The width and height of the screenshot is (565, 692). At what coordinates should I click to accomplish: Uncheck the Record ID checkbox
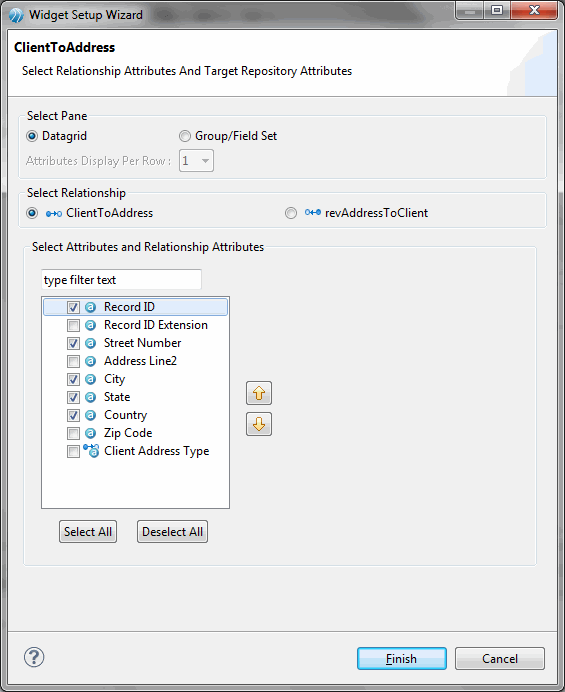pyautogui.click(x=73, y=307)
